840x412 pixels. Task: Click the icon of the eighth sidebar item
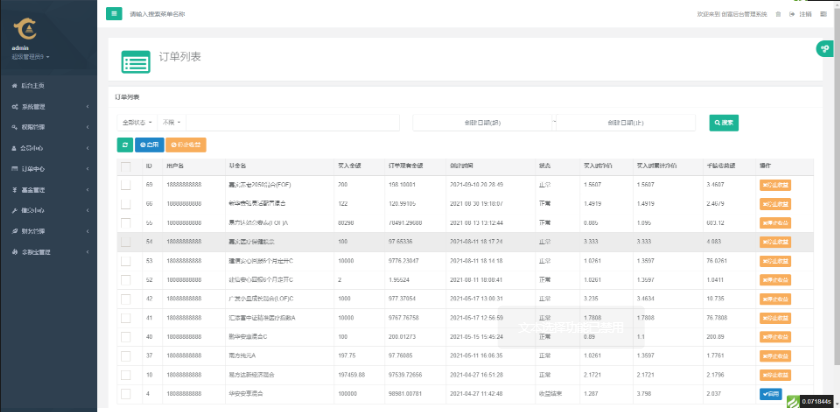point(14,231)
